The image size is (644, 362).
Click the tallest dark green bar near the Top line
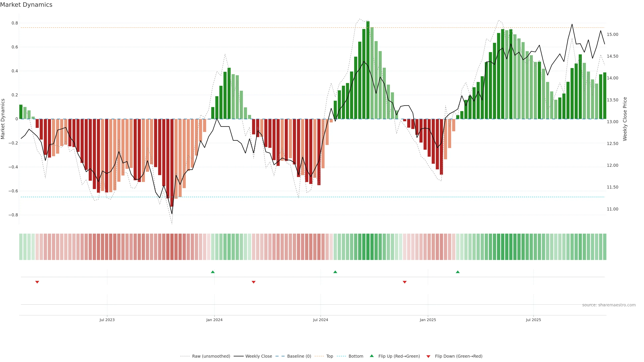tap(368, 70)
